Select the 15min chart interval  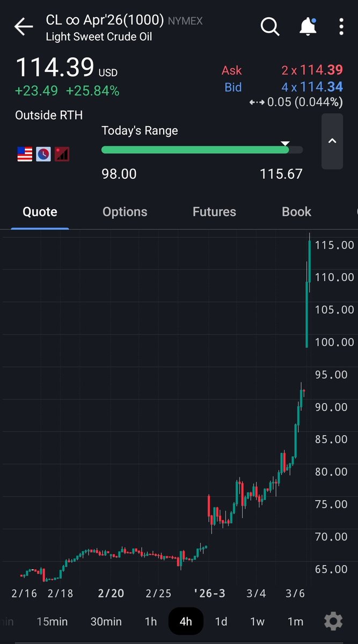pyautogui.click(x=52, y=621)
